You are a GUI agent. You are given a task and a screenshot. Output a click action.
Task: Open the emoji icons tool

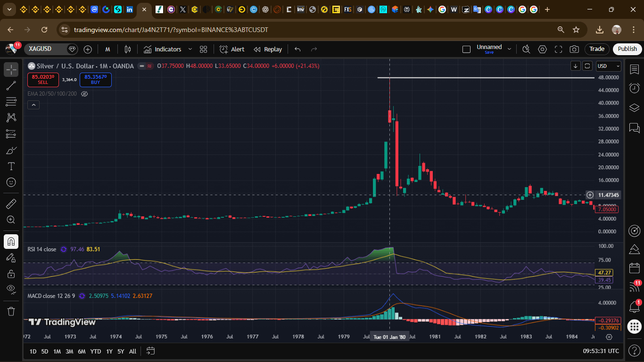(x=11, y=182)
